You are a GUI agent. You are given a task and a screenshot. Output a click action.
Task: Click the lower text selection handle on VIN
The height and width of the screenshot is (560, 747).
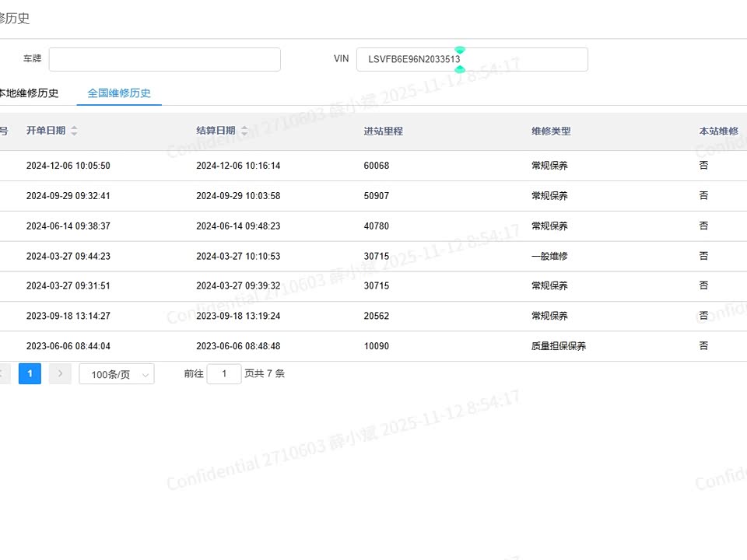[460, 70]
